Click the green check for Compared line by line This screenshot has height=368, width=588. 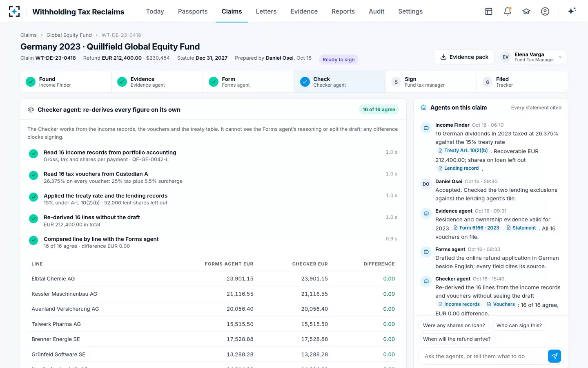click(33, 240)
